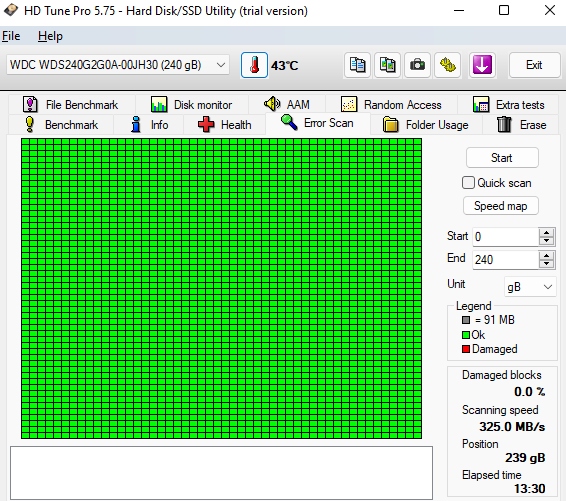The image size is (566, 501).
Task: Open the Help menu
Action: pyautogui.click(x=50, y=36)
